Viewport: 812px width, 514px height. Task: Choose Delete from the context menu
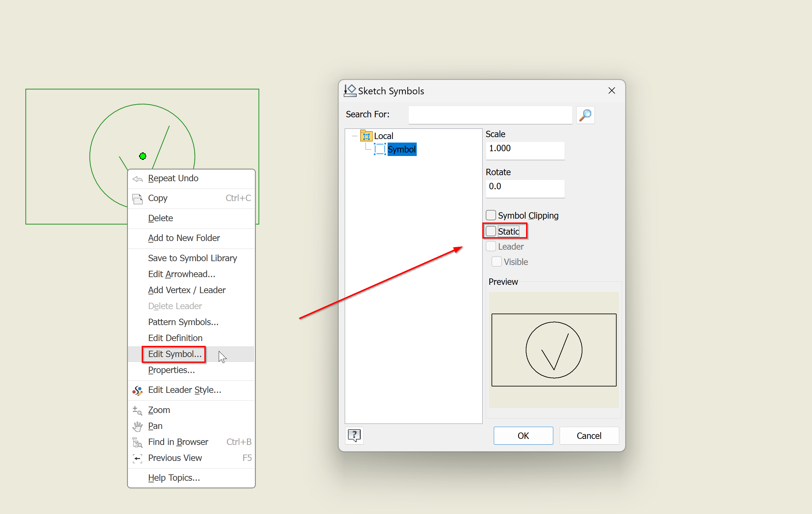coord(191,218)
